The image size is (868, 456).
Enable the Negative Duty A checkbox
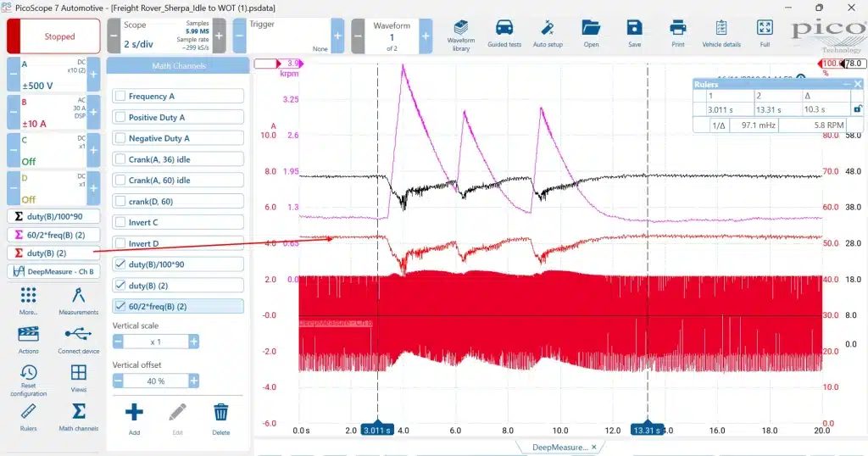pyautogui.click(x=120, y=138)
